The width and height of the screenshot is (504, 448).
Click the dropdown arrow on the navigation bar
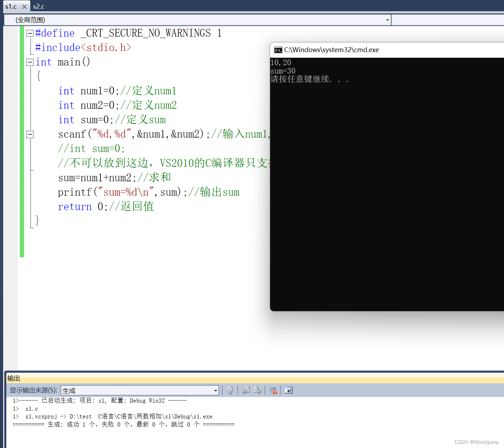pos(386,20)
